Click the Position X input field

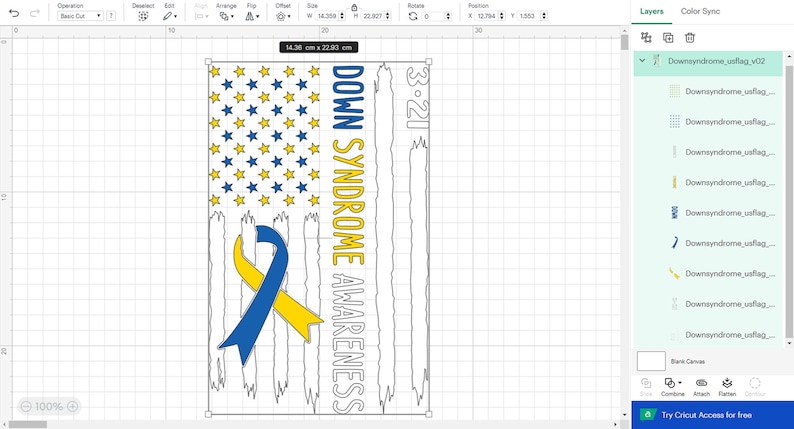tap(487, 16)
